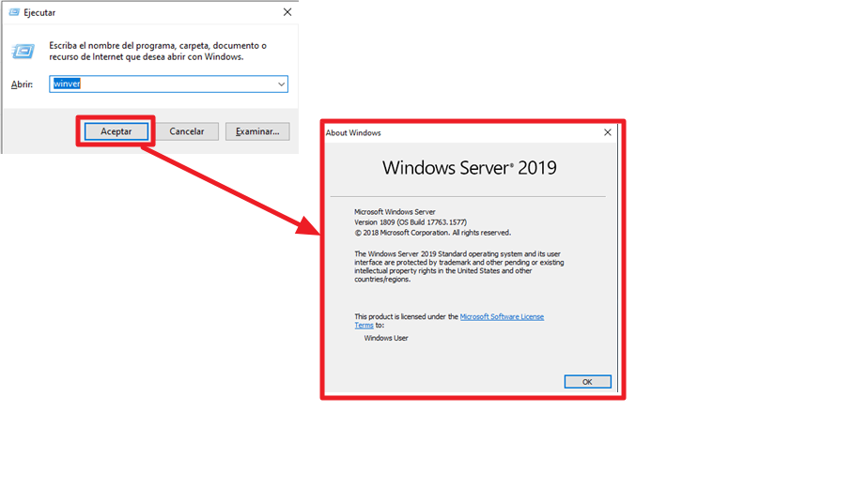Click the large Run program icon beside description
This screenshot has width=868, height=488.
tap(23, 52)
